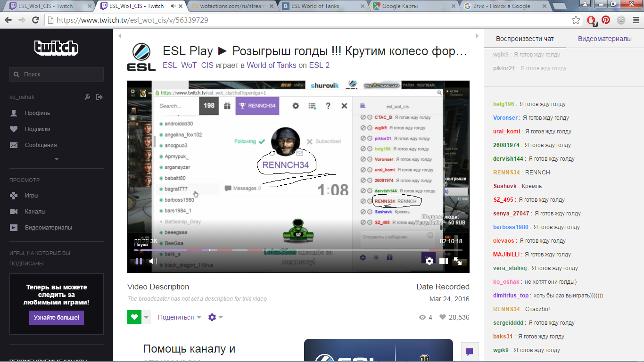
Task: Toggle theater mode in the player
Action: click(444, 261)
